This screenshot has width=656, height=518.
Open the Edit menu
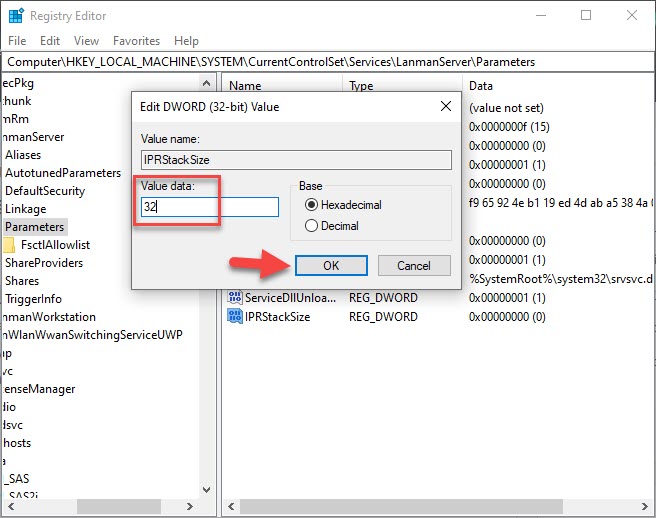point(50,41)
